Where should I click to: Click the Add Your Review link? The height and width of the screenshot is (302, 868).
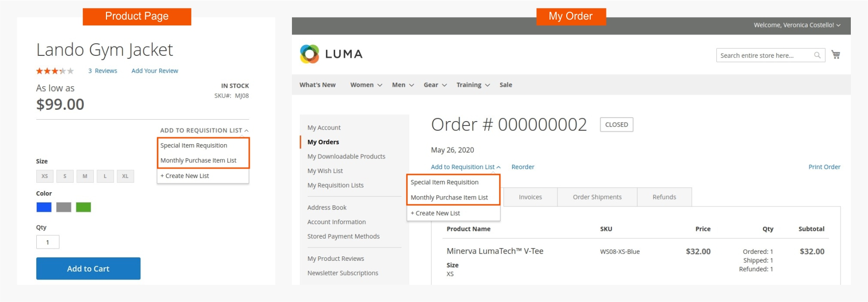pos(155,71)
